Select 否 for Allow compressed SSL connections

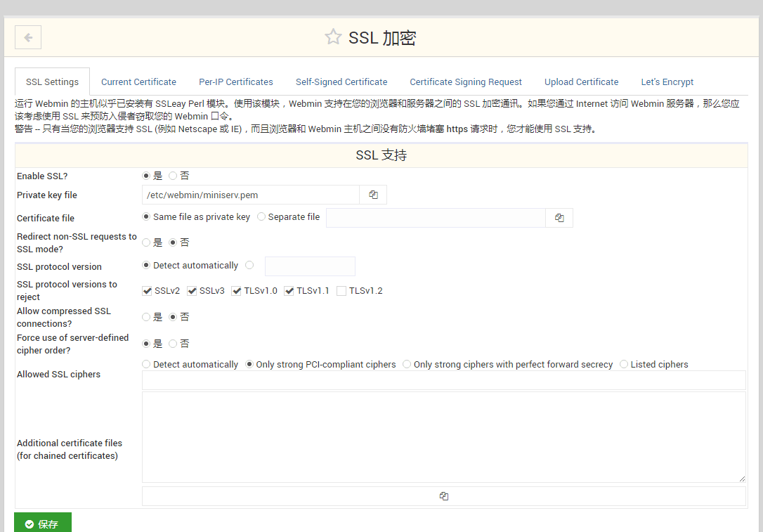[173, 317]
